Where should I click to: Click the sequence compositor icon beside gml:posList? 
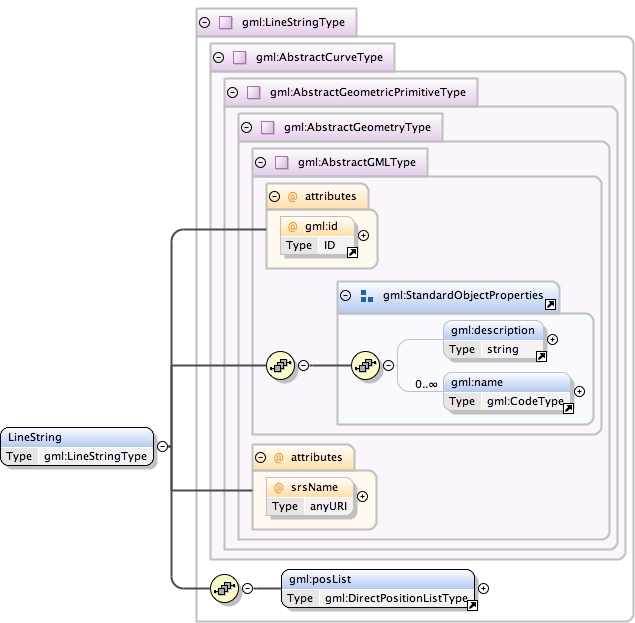tap(224, 588)
